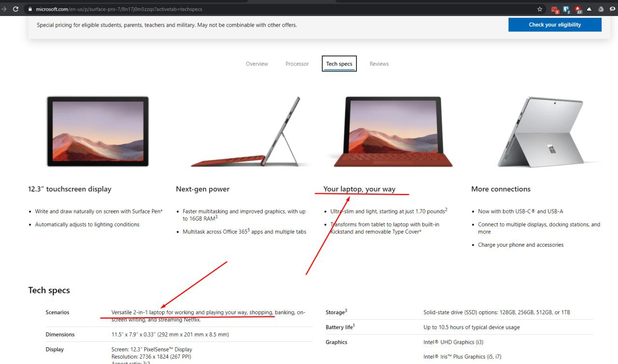Click the white cloud extension icon

(x=590, y=9)
